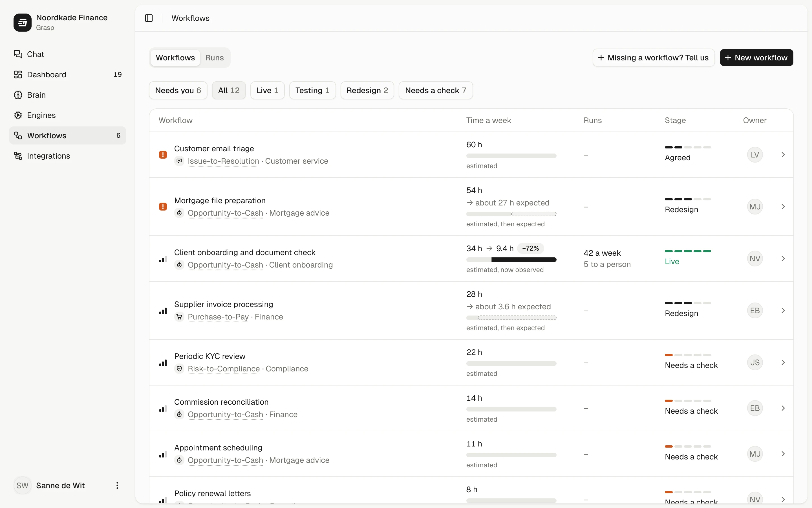Open the Dashboard sidebar item

67,75
